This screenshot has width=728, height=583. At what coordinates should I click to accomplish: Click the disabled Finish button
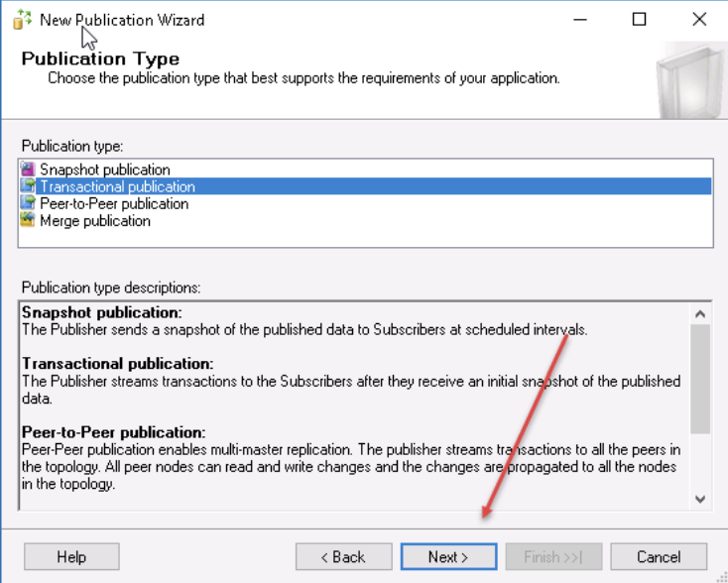point(553,556)
